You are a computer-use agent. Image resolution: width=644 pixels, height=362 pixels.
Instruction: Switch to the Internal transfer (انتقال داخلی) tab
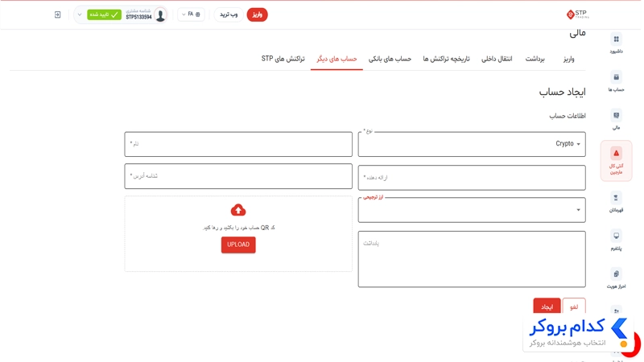[497, 59]
